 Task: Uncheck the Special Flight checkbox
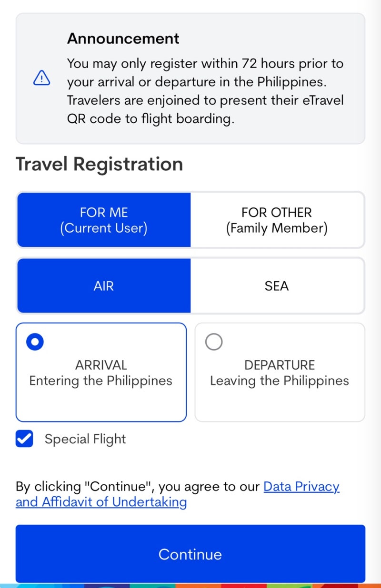(24, 439)
